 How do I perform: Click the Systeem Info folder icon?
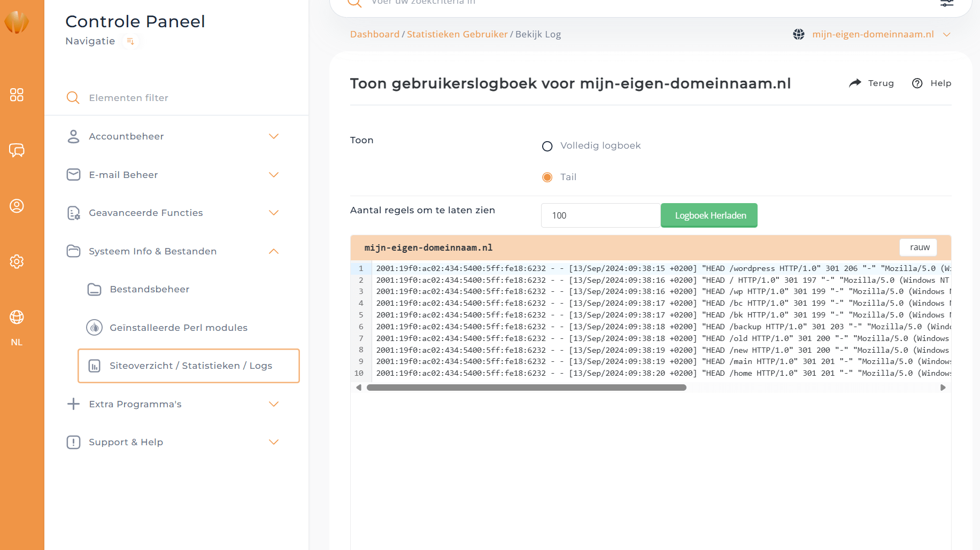click(73, 251)
